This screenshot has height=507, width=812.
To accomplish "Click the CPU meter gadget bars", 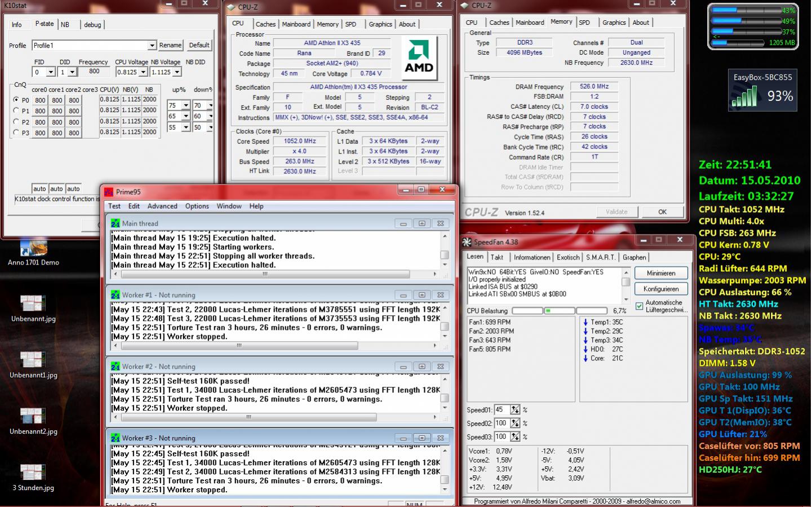I will pyautogui.click(x=752, y=27).
